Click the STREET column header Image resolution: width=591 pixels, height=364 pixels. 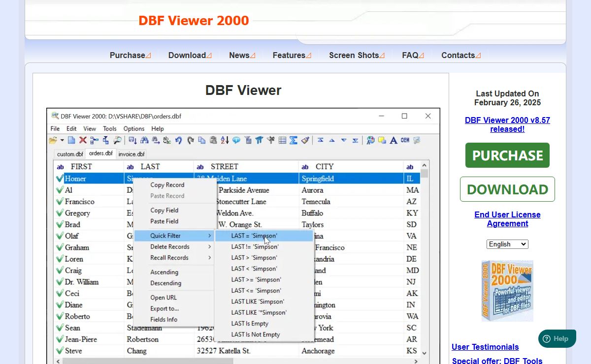(246, 167)
